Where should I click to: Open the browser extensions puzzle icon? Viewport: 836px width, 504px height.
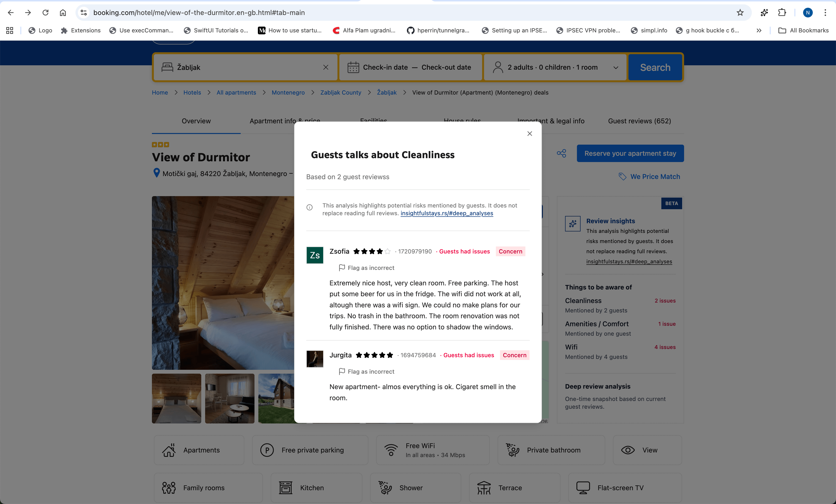point(782,13)
